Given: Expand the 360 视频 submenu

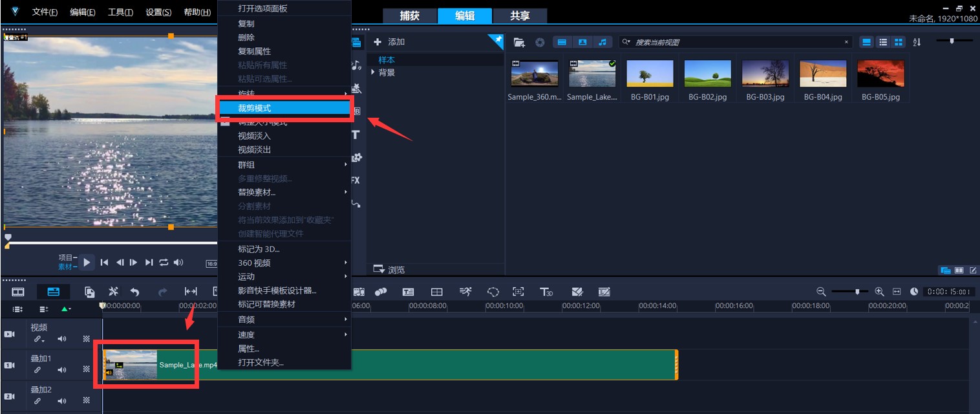Looking at the screenshot, I should point(284,263).
